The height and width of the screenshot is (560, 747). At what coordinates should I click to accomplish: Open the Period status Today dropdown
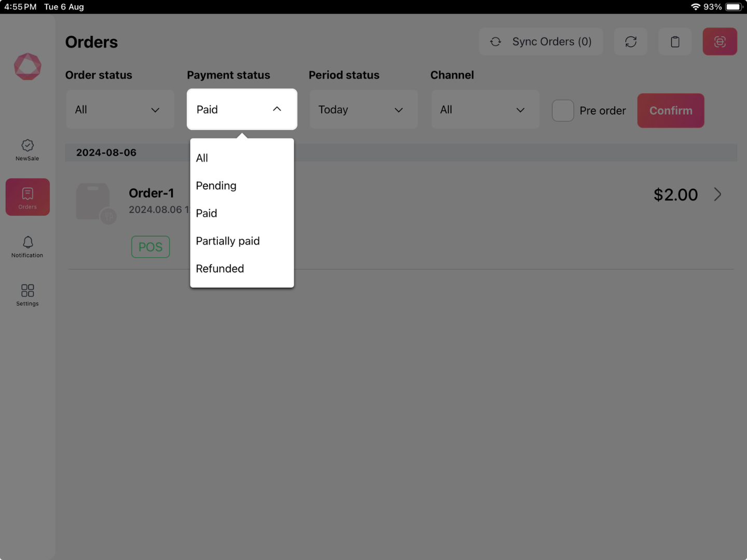[x=363, y=110]
